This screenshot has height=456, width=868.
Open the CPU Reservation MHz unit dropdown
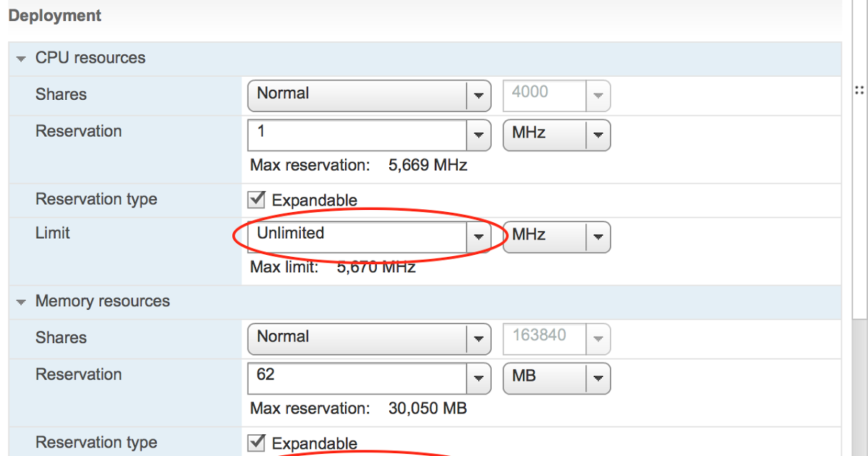[x=597, y=135]
